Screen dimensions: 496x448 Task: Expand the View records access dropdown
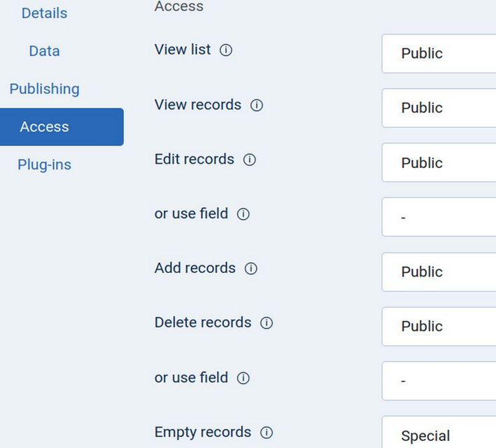(439, 108)
